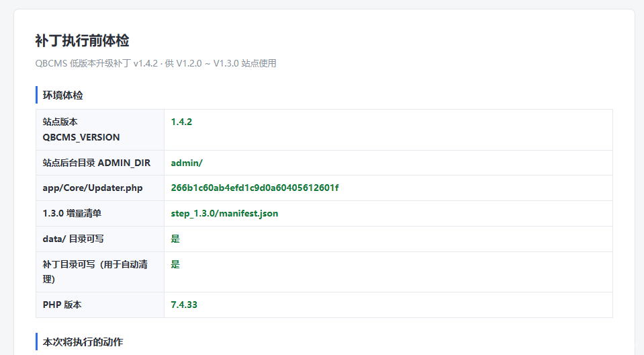Viewport: 644px width, 355px height.
Task: Click the 补丁目录可写 (用于自动清理) label
Action: pyautogui.click(x=95, y=272)
